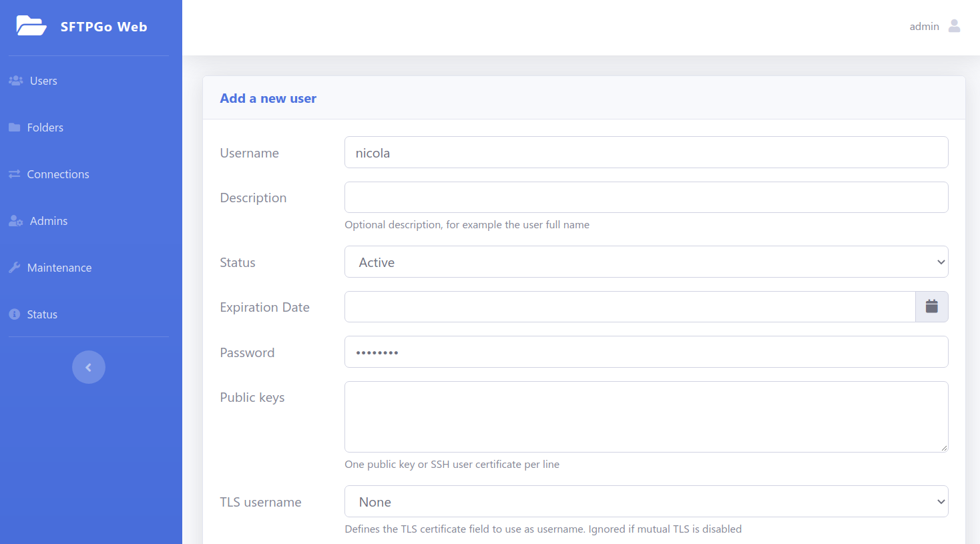This screenshot has width=980, height=544.
Task: Click the SFTPGo Web title link
Action: pyautogui.click(x=103, y=27)
